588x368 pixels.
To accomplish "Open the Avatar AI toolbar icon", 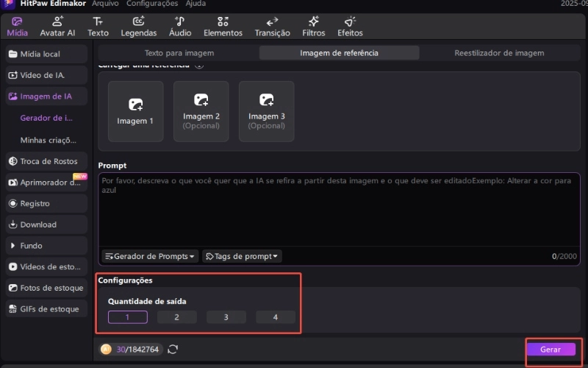I will pos(57,26).
